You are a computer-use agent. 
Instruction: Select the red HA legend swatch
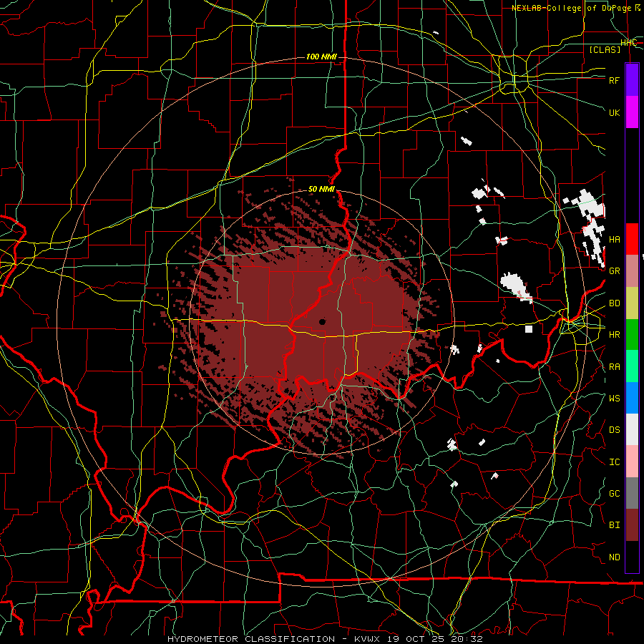632,239
